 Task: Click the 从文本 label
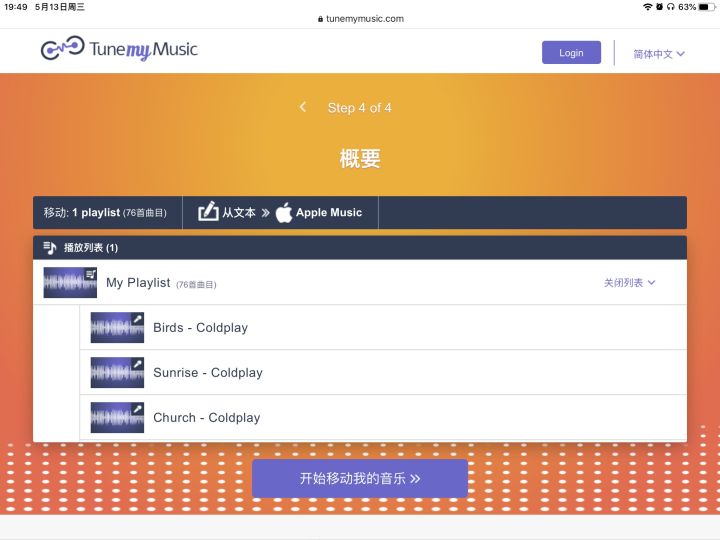point(239,213)
